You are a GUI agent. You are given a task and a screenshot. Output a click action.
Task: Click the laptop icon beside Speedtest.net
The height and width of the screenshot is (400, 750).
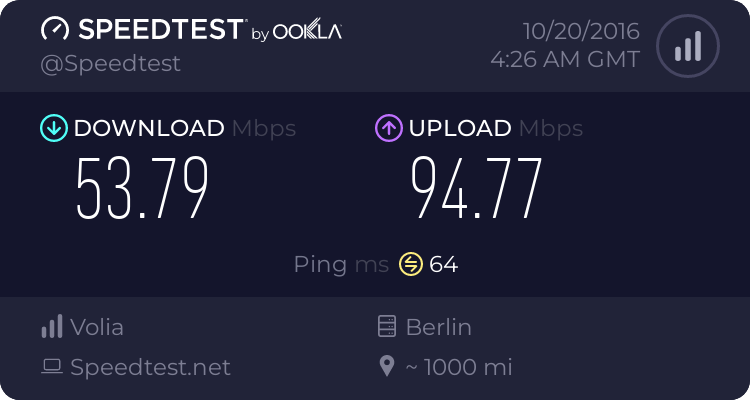coord(52,367)
